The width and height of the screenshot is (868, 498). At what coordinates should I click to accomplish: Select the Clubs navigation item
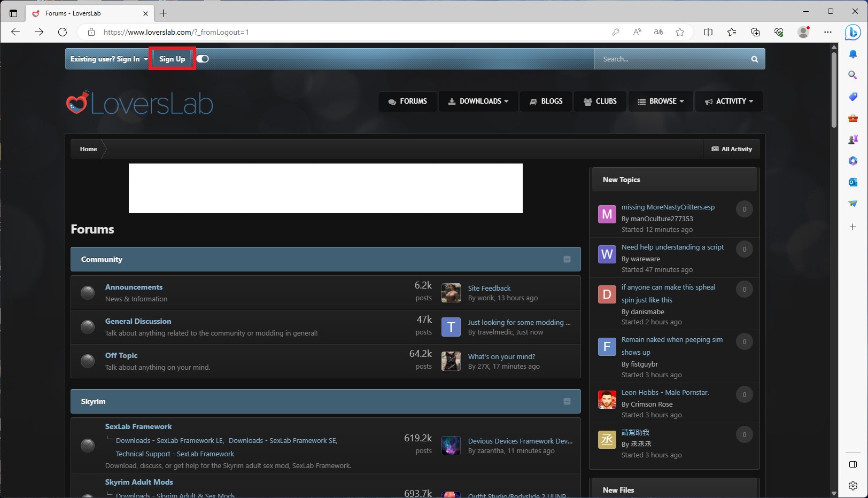pyautogui.click(x=600, y=101)
